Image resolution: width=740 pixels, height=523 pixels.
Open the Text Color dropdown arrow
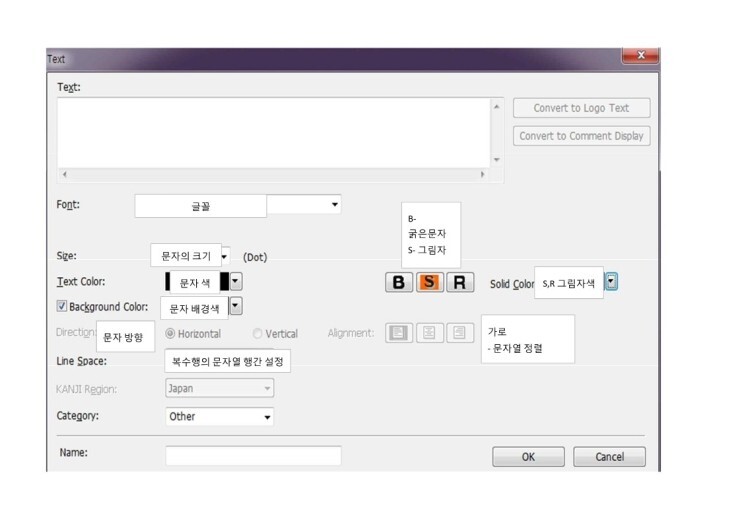(x=235, y=281)
